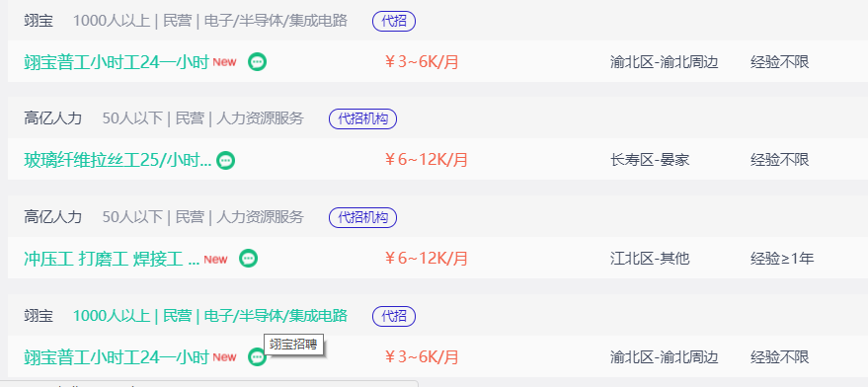Open first 翊宝普工小时工24一小时 job title
Viewport: 868px width, 387px height.
pyautogui.click(x=117, y=62)
